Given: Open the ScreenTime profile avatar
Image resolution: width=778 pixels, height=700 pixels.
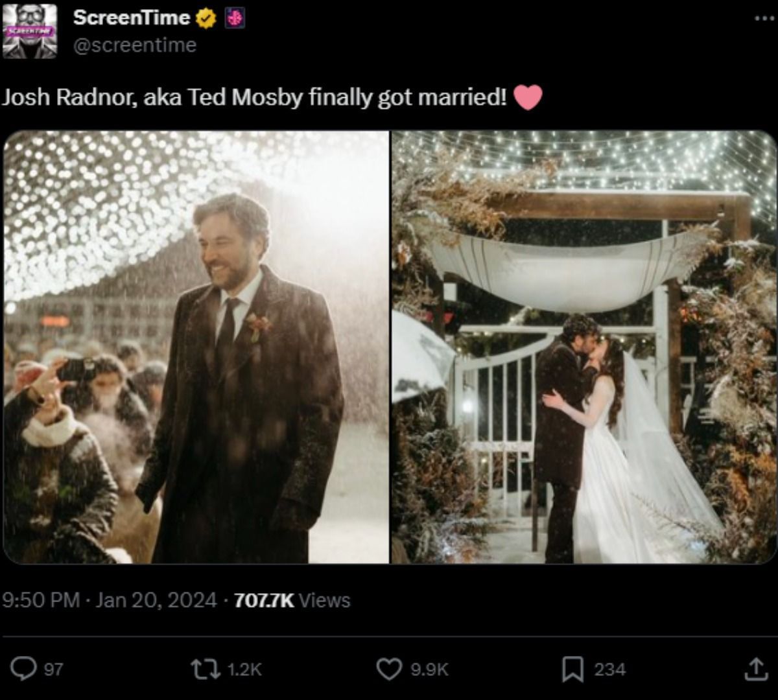Looking at the screenshot, I should pyautogui.click(x=30, y=30).
